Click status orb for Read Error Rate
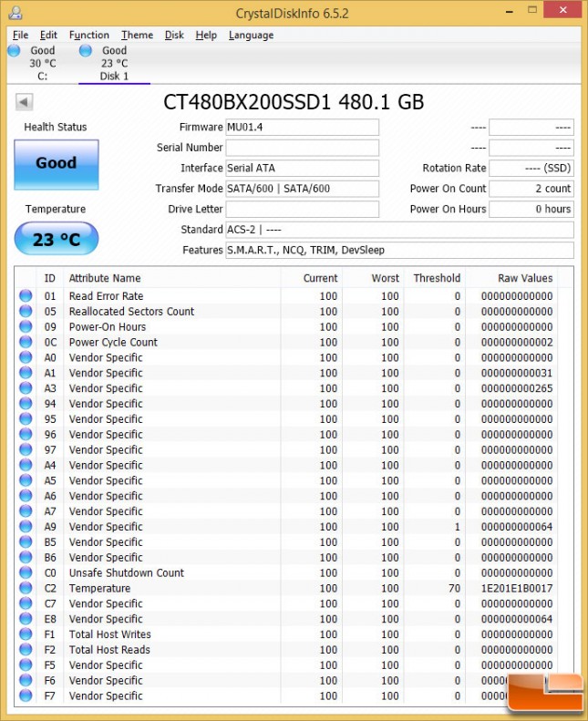 click(x=26, y=295)
